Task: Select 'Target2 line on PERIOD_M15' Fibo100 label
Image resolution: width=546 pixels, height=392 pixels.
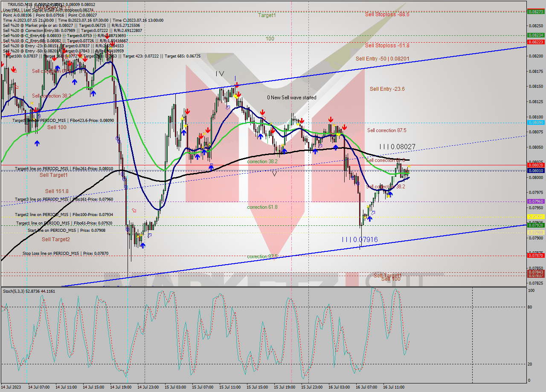Action: (x=64, y=214)
